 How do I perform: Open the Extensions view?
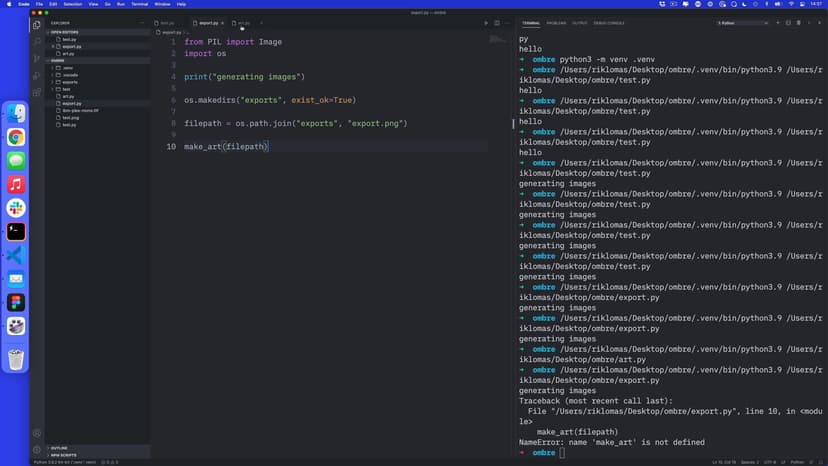pos(37,91)
